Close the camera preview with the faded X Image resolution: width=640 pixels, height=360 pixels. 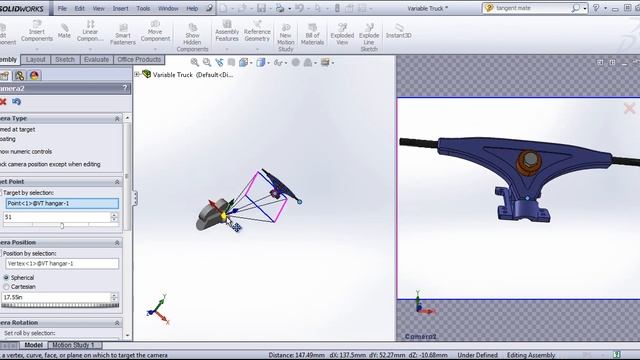coord(629,108)
